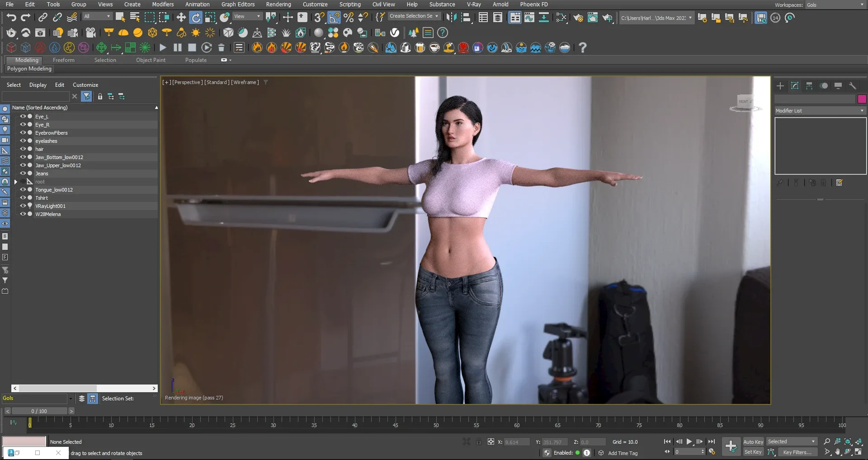Open the Rendering menu

278,4
